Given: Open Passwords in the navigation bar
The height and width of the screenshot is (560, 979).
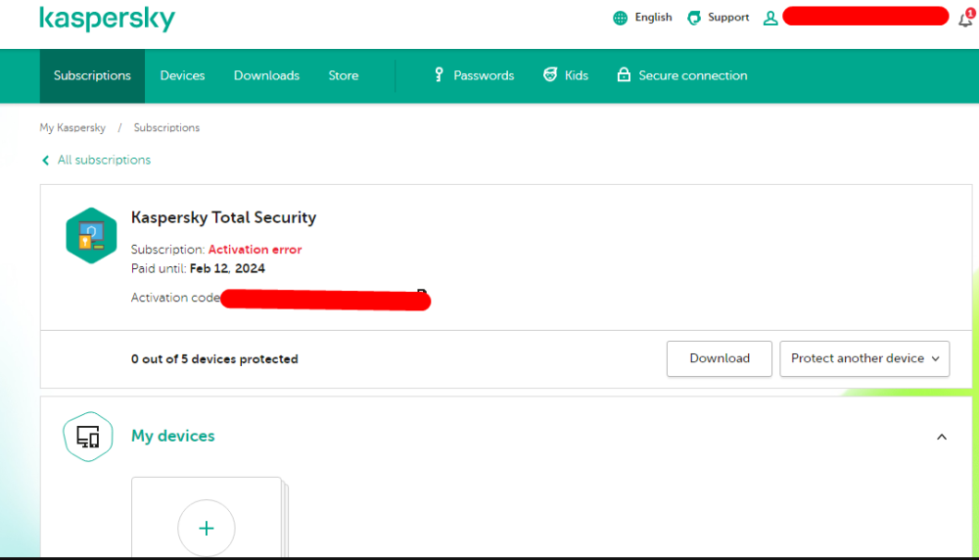Looking at the screenshot, I should (x=484, y=75).
